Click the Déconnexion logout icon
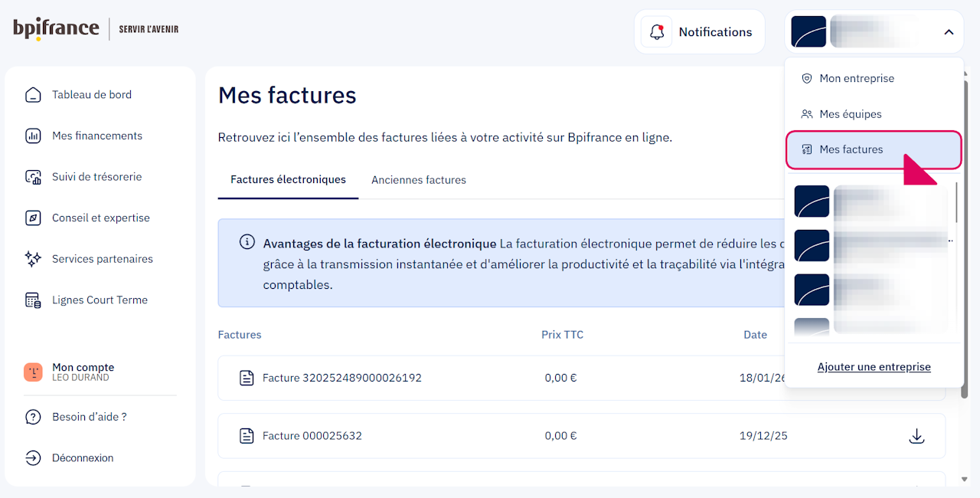The width and height of the screenshot is (980, 498). coord(33,458)
